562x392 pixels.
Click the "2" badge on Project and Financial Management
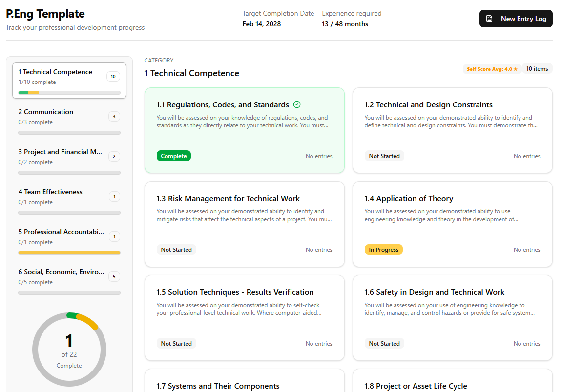pyautogui.click(x=114, y=156)
